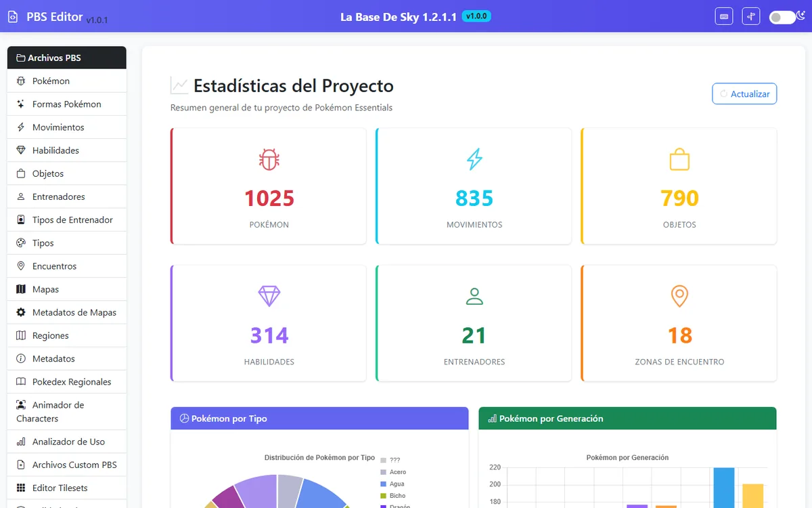This screenshot has width=812, height=508.
Task: Click the 21 Entrenadores count
Action: 474,336
